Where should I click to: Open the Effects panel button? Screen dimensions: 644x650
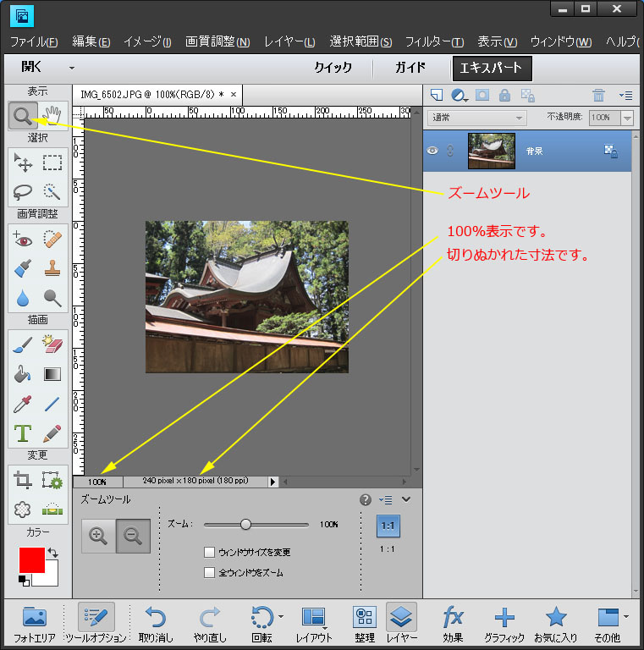click(453, 624)
